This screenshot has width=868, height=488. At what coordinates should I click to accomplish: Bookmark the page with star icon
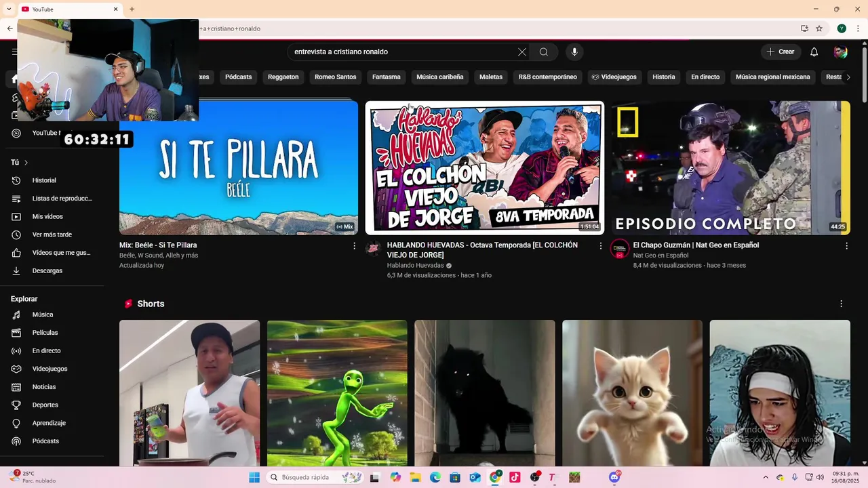pyautogui.click(x=819, y=28)
